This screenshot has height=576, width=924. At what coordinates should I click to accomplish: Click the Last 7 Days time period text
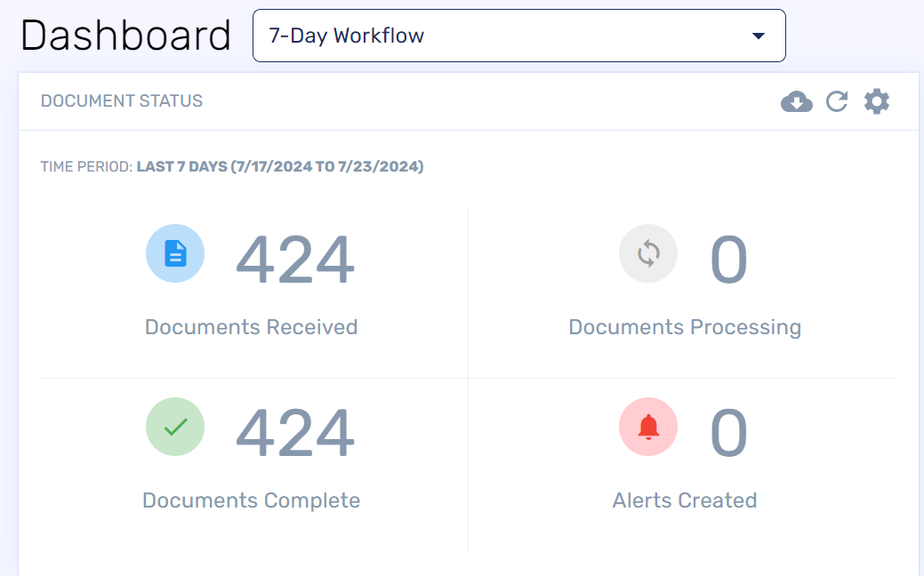click(x=279, y=167)
